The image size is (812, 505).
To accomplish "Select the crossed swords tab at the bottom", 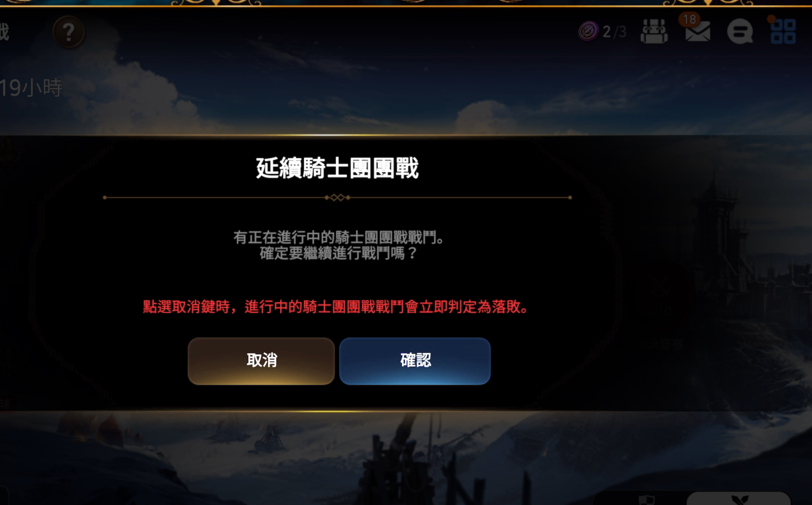I will click(x=740, y=499).
